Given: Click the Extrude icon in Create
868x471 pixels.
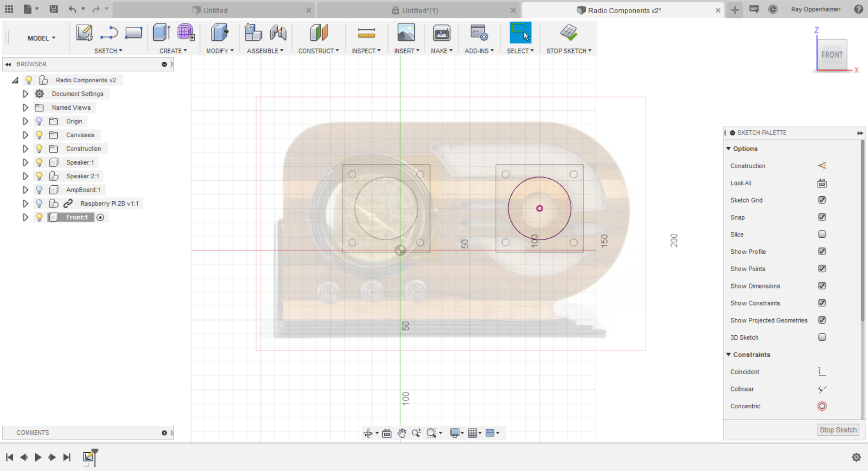Looking at the screenshot, I should pyautogui.click(x=161, y=32).
